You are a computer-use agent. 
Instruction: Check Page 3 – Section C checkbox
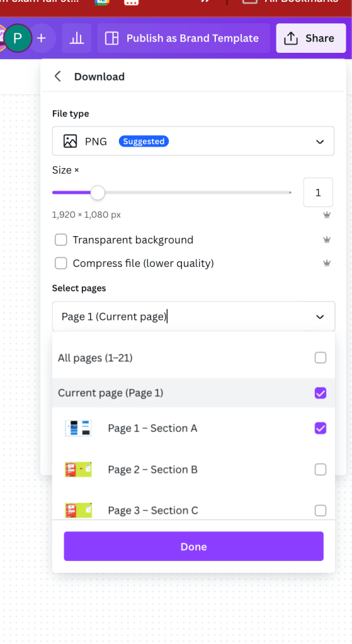pyautogui.click(x=321, y=511)
